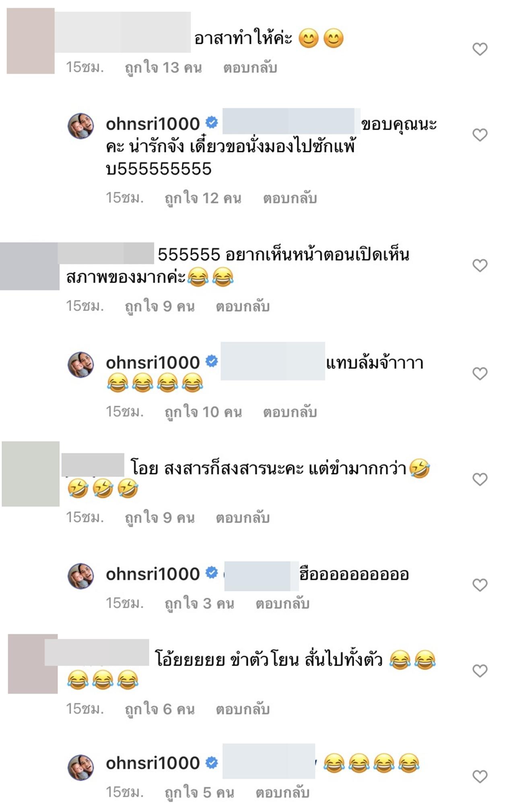Tap heart next to 'แทบล้มจ้าาาา' reply

pyautogui.click(x=480, y=374)
